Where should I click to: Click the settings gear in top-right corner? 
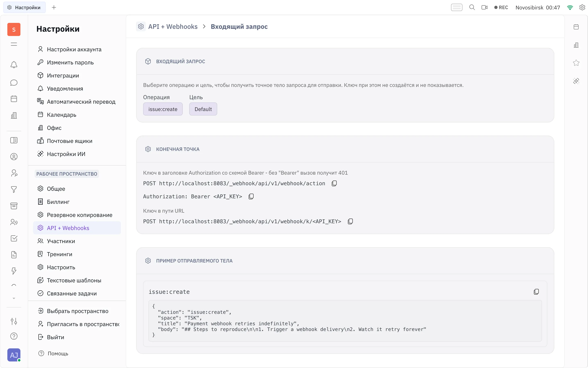coord(582,7)
